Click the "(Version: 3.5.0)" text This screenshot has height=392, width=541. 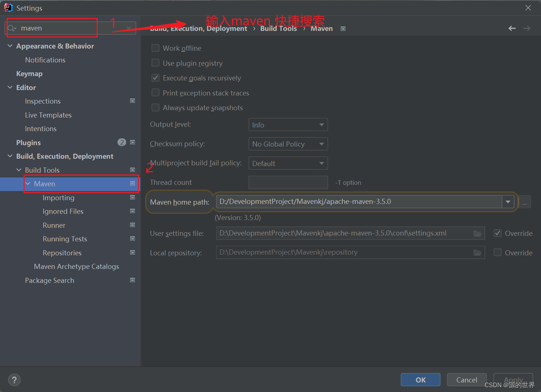click(238, 217)
